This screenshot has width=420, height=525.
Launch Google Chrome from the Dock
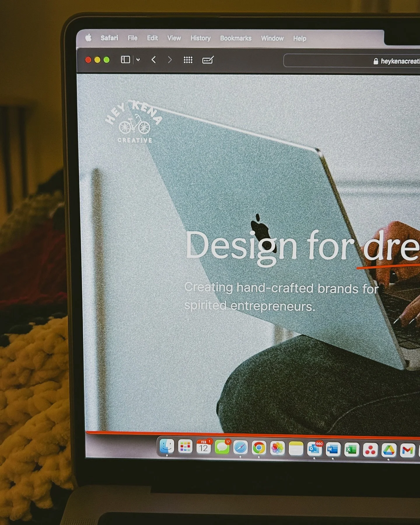(259, 448)
